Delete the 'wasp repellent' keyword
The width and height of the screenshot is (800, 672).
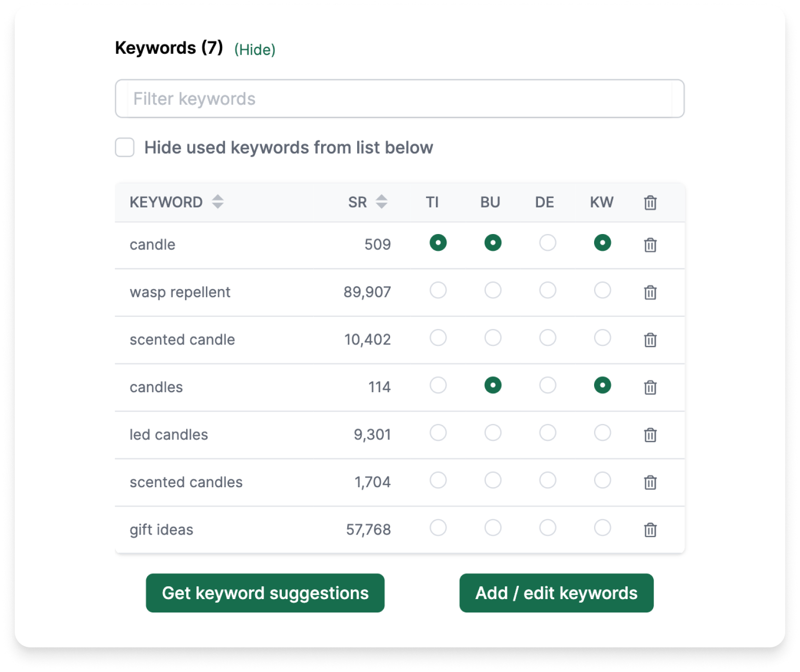coord(650,293)
